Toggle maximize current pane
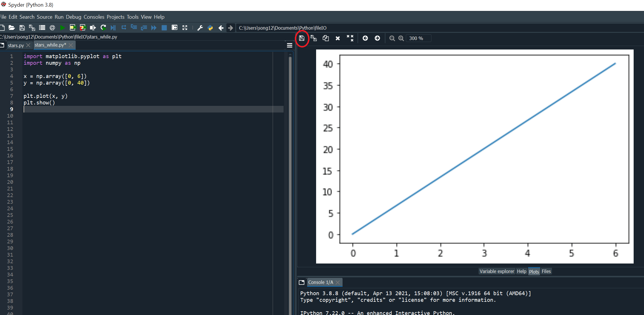The image size is (644, 315). tap(185, 28)
